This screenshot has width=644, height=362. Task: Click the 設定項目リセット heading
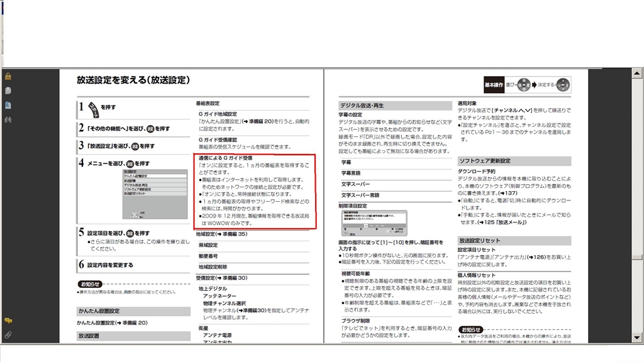[x=477, y=250]
